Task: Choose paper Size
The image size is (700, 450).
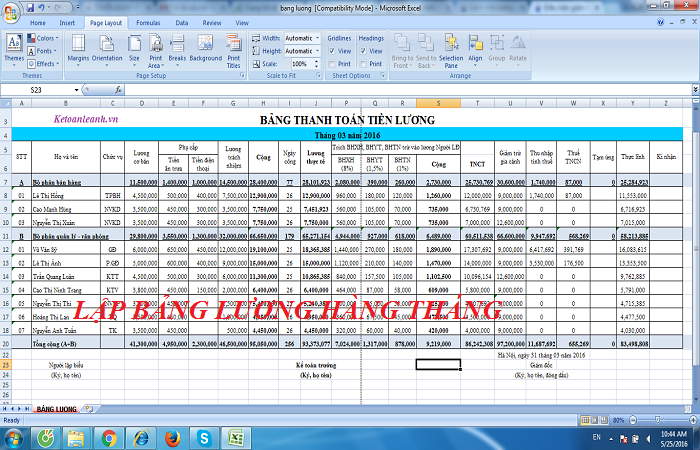Action: (134, 50)
